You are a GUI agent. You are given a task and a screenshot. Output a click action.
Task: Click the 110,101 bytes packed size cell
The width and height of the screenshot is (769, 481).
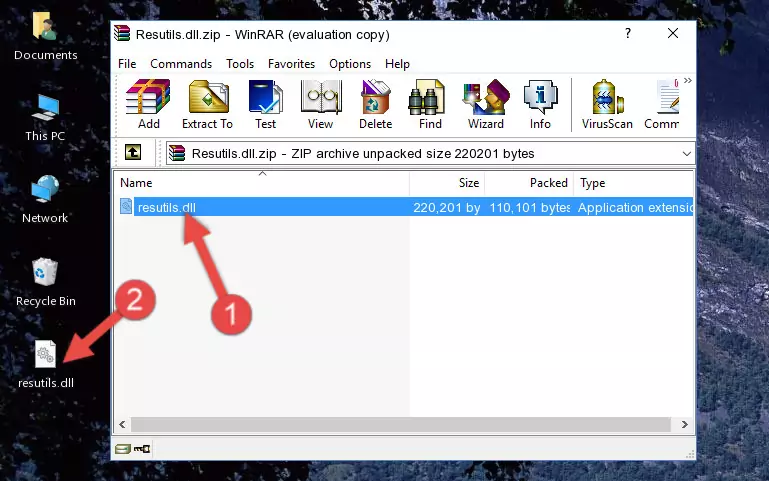pyautogui.click(x=530, y=207)
